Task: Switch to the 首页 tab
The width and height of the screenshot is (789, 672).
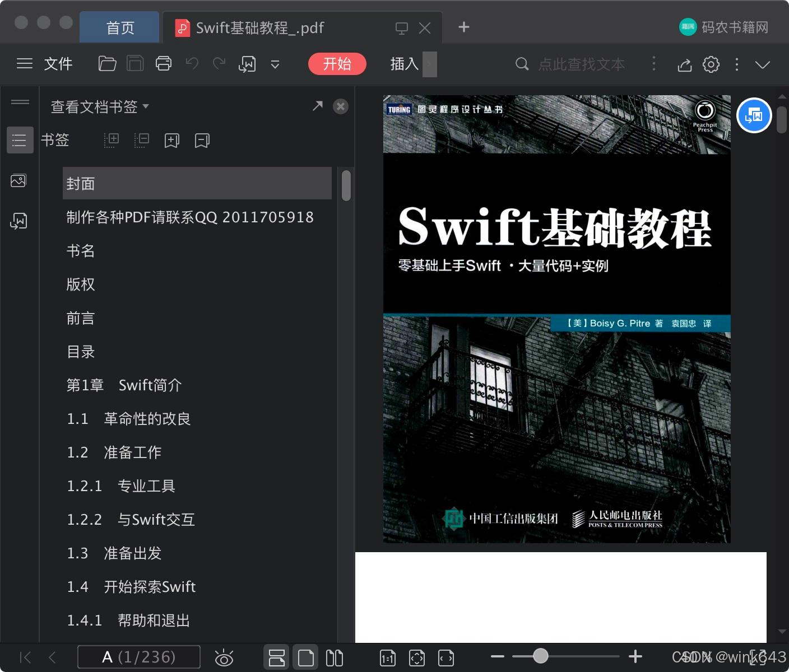Action: 120,27
